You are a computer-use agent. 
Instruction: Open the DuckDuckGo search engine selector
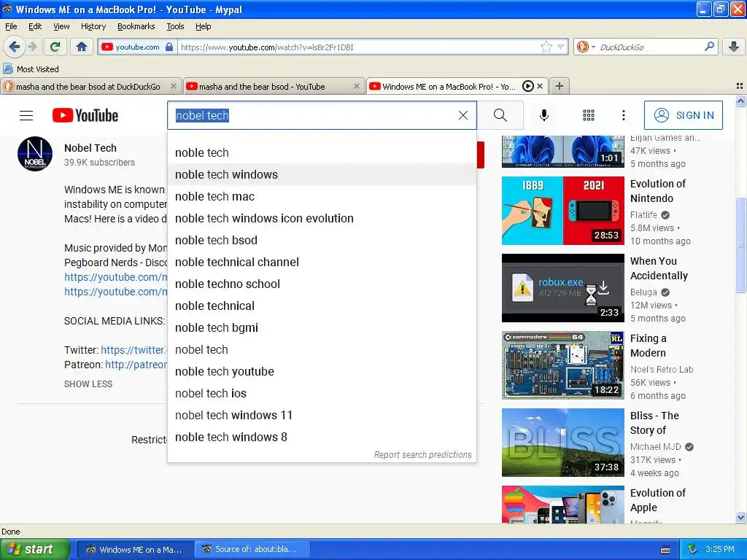(x=586, y=47)
